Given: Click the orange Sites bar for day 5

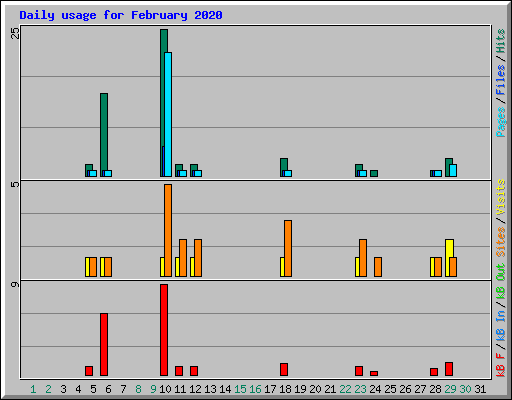Looking at the screenshot, I should click(93, 267).
